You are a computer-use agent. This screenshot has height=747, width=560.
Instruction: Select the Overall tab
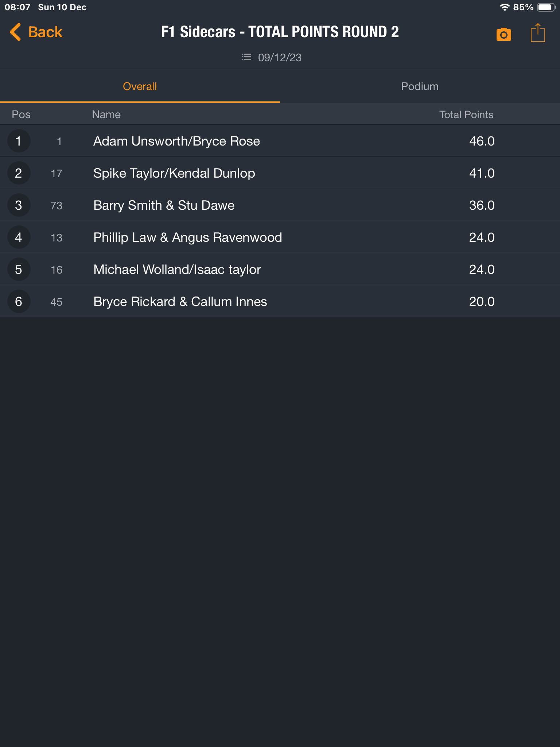140,86
